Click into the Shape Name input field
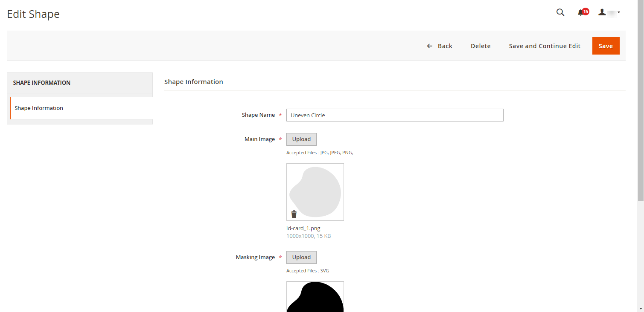 [x=395, y=115]
